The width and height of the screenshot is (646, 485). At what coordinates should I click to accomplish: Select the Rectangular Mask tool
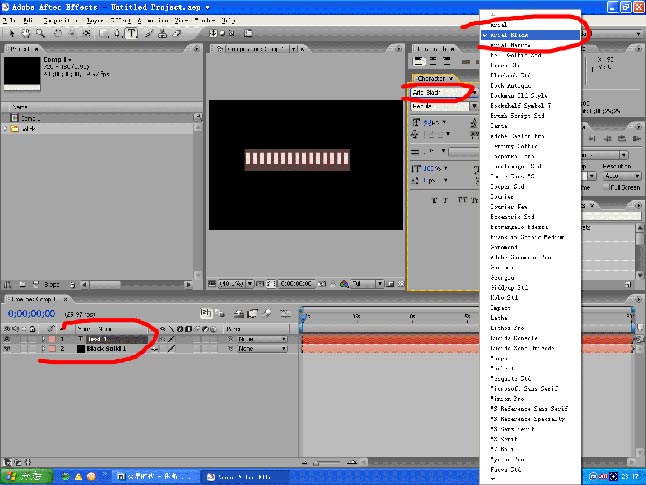[103, 33]
